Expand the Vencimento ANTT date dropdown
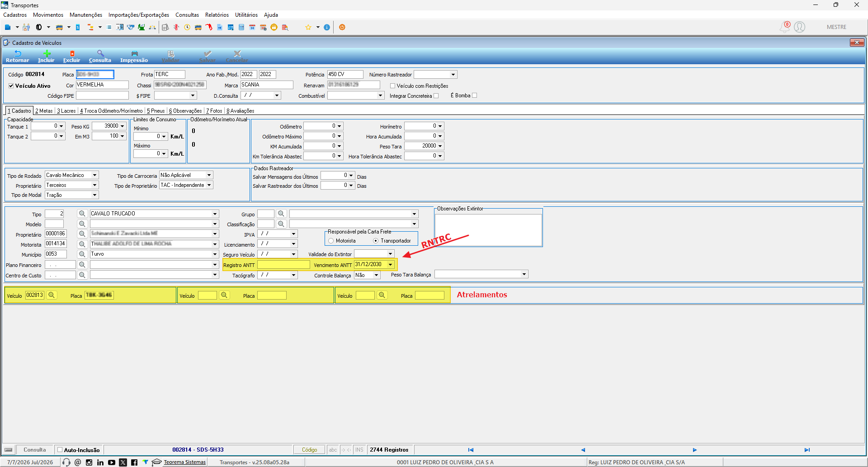Screen dimensions: 868x467 point(390,265)
